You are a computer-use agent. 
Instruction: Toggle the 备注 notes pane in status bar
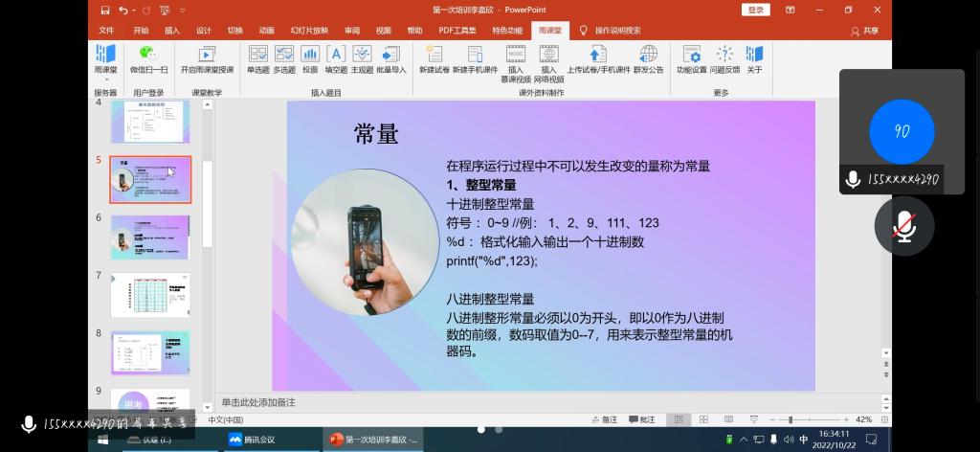(x=605, y=419)
